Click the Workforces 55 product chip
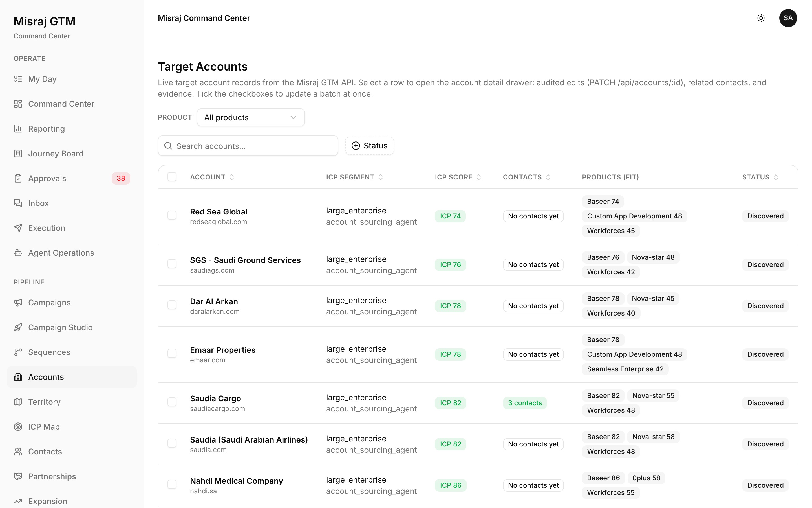812x508 pixels. [611, 492]
